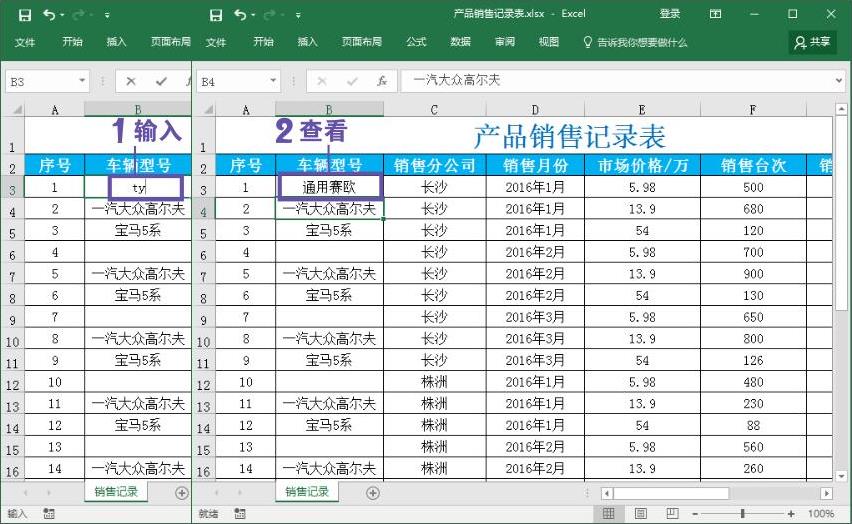
Task: Click macro record icon in left status bar
Action: pyautogui.click(x=49, y=514)
